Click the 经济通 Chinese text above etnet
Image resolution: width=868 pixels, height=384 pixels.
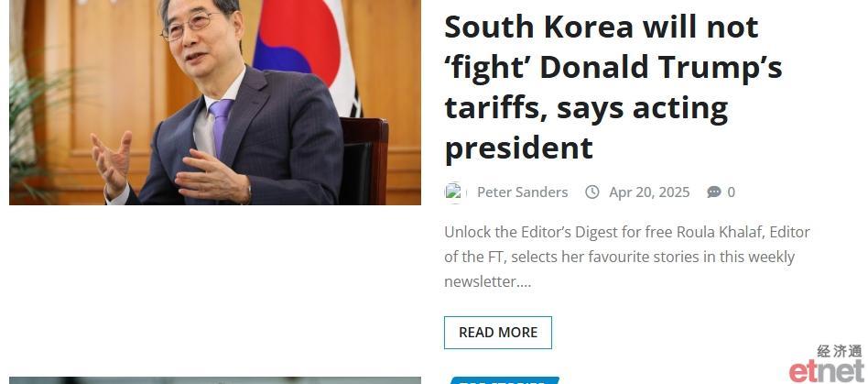(840, 351)
